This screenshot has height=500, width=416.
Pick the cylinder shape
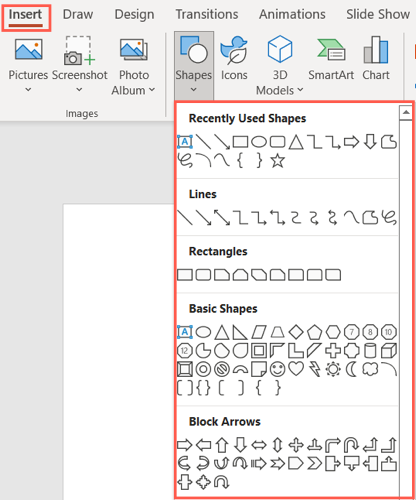(x=370, y=351)
